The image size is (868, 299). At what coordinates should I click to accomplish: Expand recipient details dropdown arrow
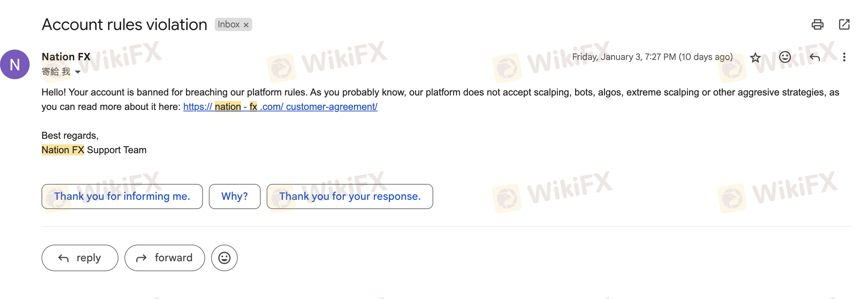coord(78,72)
